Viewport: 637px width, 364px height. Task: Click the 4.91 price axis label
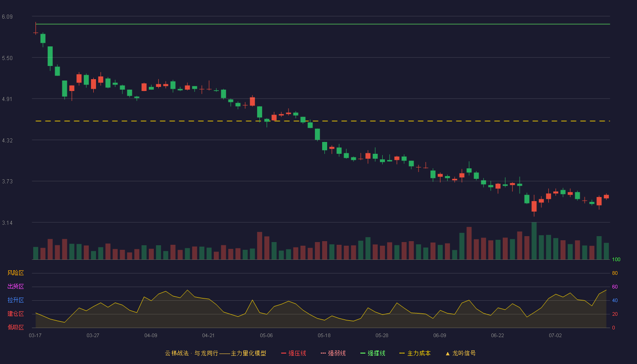7,99
